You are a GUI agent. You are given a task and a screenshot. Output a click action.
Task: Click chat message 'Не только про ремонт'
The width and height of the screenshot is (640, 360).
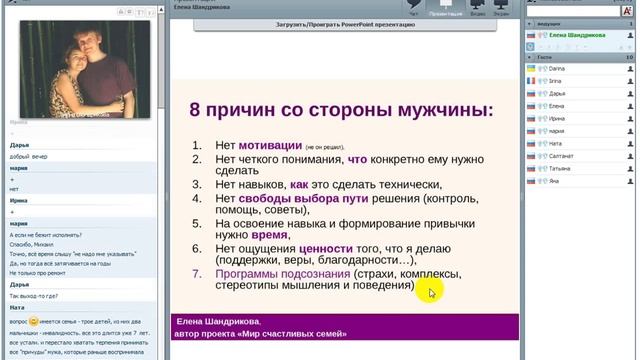(38, 273)
